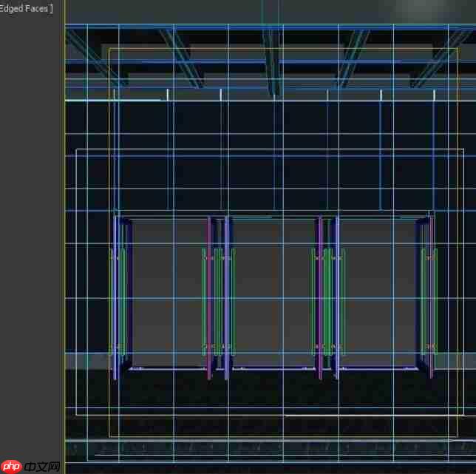Open the Edged Faces viewport shading menu
This screenshot has height=474, width=476.
[26, 8]
